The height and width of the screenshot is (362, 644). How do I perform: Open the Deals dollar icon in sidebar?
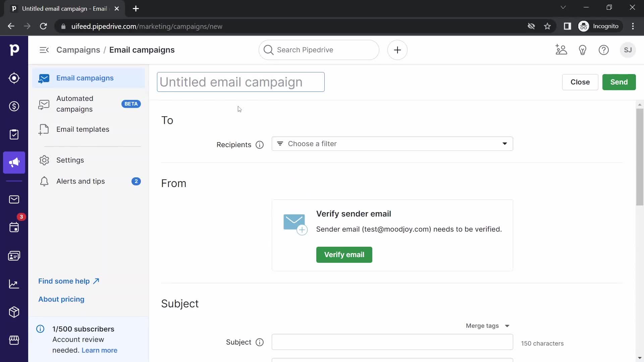[14, 106]
